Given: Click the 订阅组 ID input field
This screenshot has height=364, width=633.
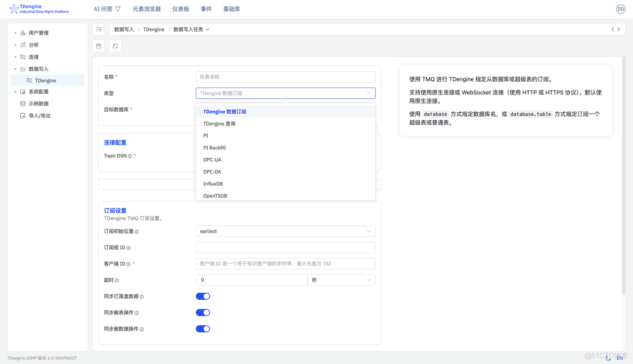Looking at the screenshot, I should (285, 247).
